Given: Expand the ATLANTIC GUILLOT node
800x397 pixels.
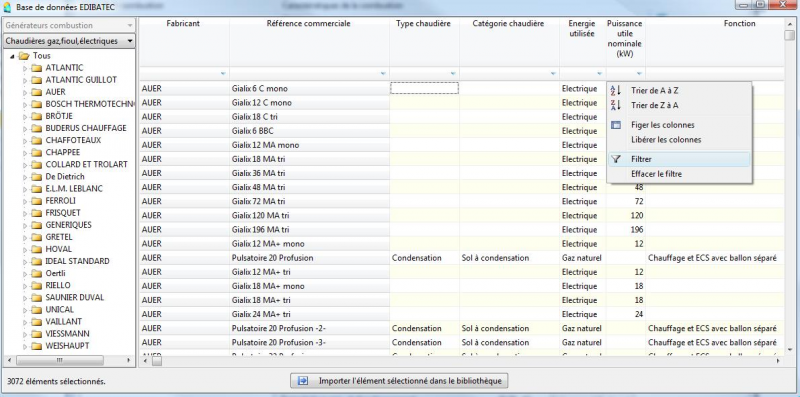Looking at the screenshot, I should [x=25, y=80].
